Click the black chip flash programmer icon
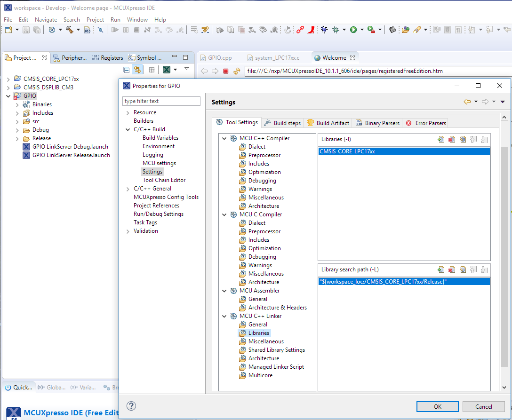 pos(393,30)
